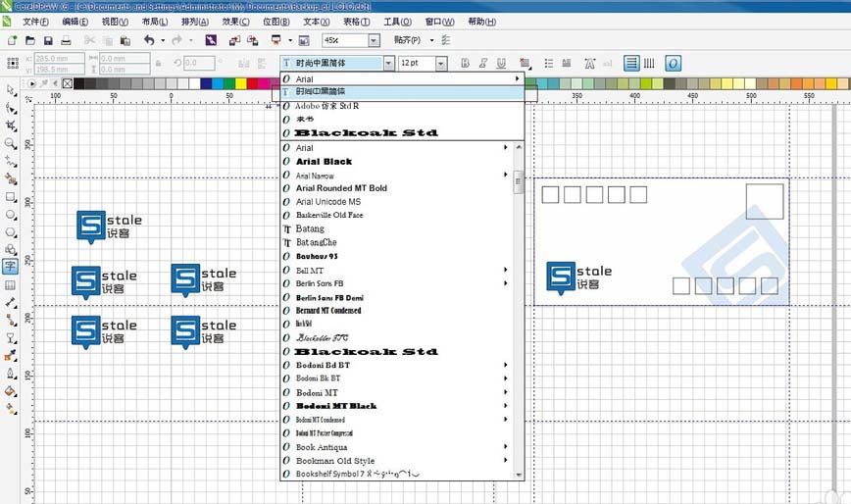The image size is (851, 504).
Task: Toggle Bold text formatting
Action: (x=465, y=64)
